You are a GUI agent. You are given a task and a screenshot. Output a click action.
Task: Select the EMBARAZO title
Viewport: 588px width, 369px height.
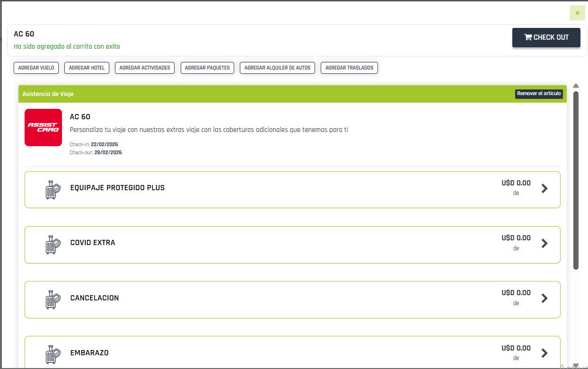[x=89, y=353]
